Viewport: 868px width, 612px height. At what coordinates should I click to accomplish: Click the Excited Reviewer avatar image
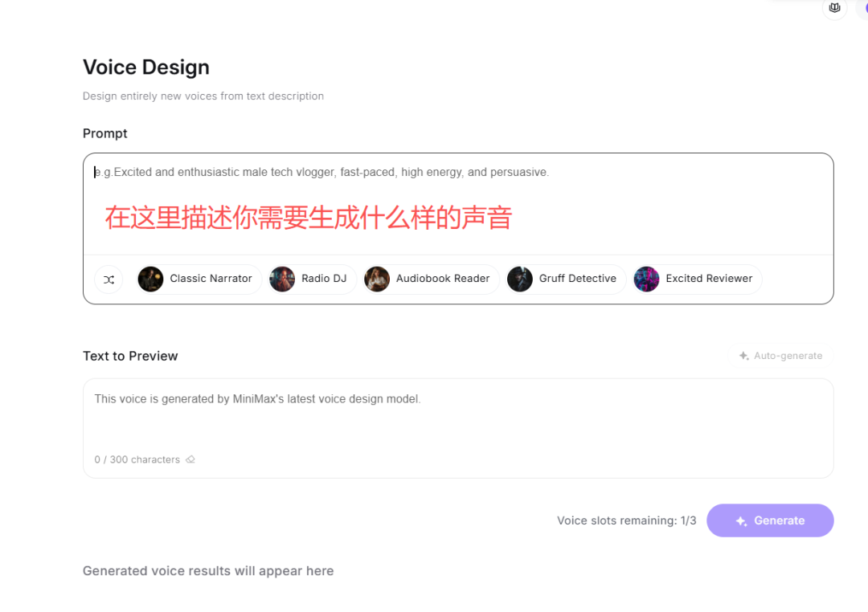[646, 279]
